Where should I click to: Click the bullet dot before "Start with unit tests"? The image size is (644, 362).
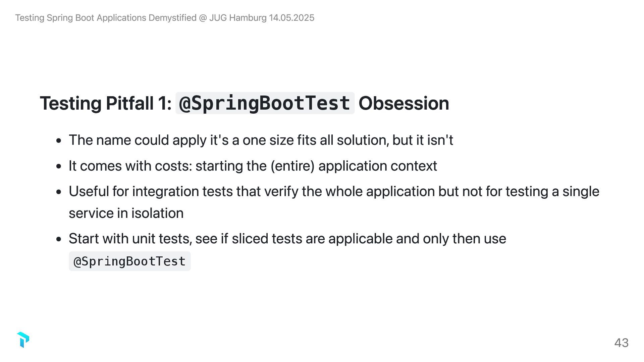click(59, 239)
